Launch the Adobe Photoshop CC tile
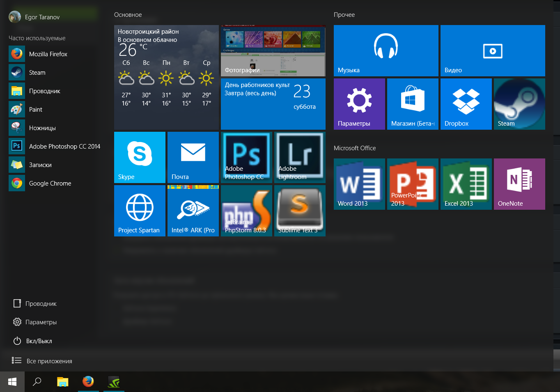The height and width of the screenshot is (392, 560). pos(246,157)
